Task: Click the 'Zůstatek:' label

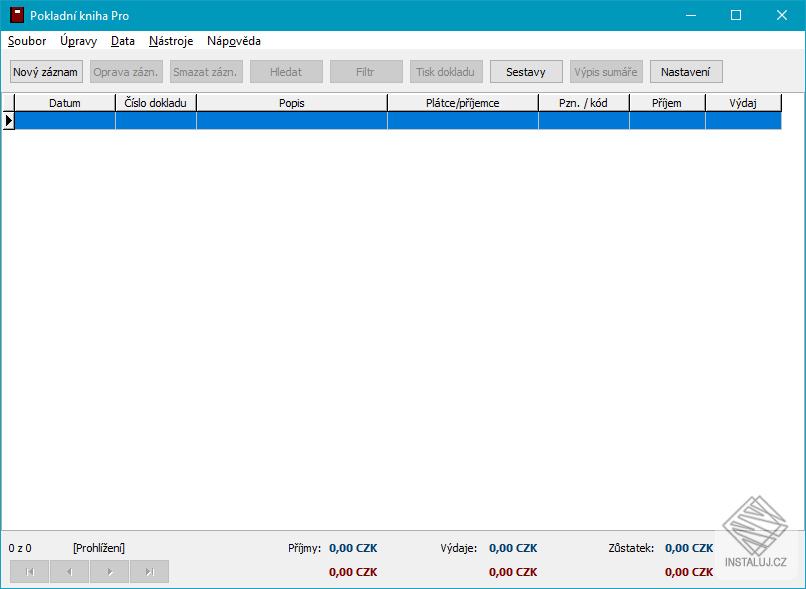Action: [631, 548]
